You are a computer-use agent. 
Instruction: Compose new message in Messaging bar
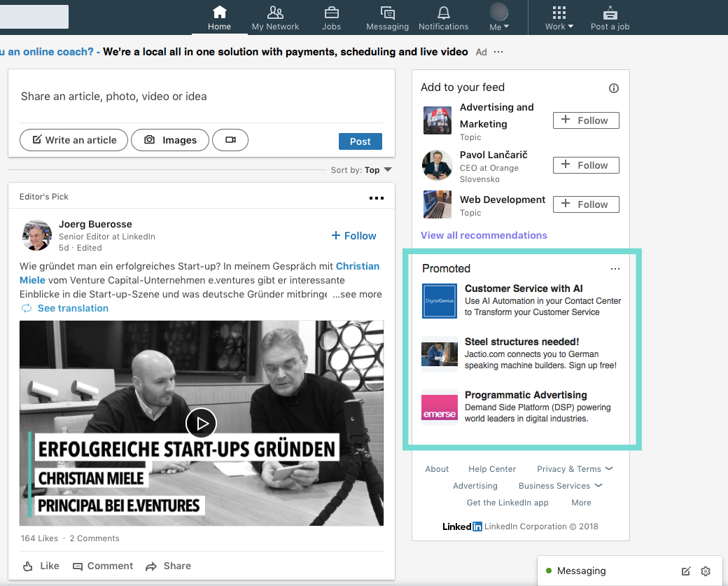686,571
